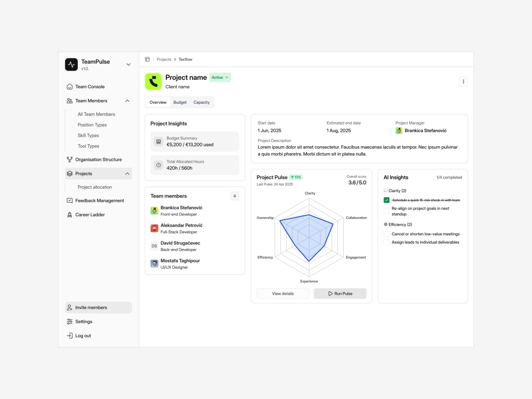Viewport: 532px width, 399px height.
Task: Check Re-align on project goals task
Action: pyautogui.click(x=386, y=211)
